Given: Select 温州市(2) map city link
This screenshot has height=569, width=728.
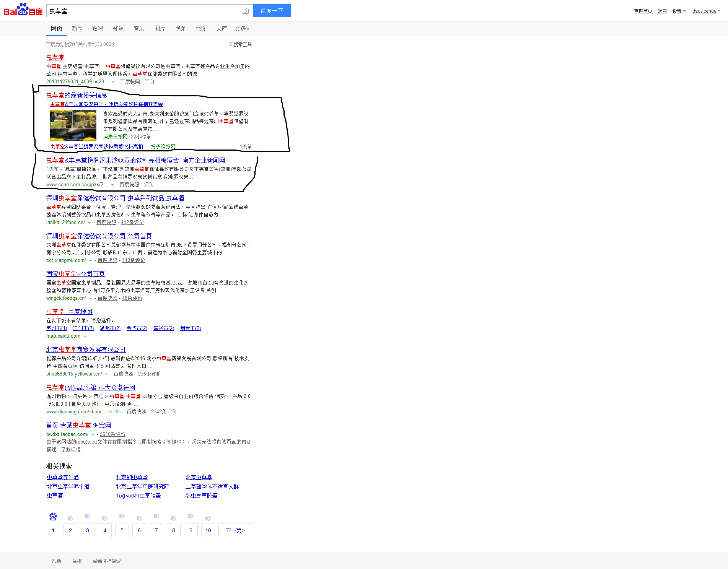Looking at the screenshot, I should [x=110, y=328].
